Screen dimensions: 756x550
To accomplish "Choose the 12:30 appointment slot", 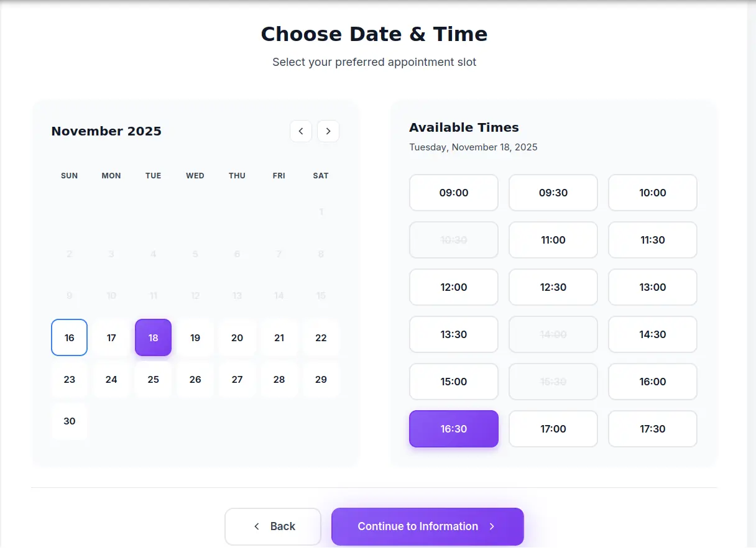I will (553, 287).
